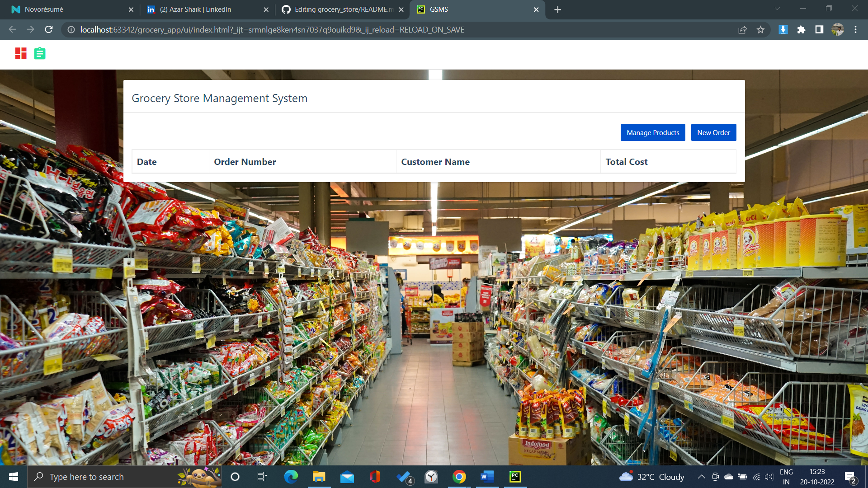Open a new browser tab
868x488 pixels.
click(558, 9)
